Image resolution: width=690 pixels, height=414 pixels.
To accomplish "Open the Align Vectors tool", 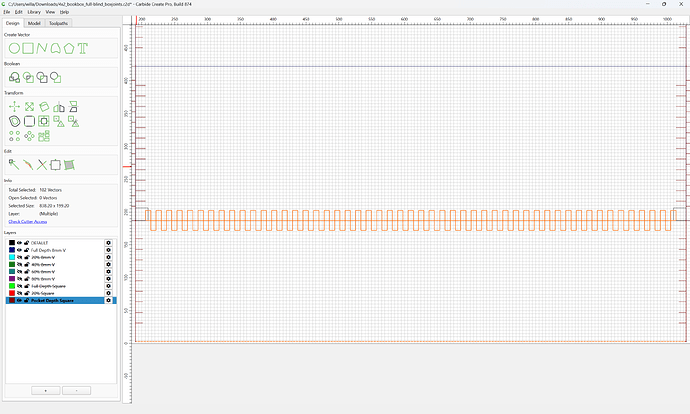I will (x=44, y=121).
